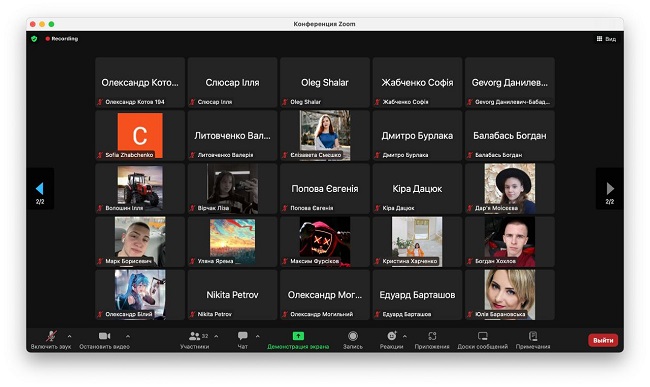Go to the previous gallery page with the left arrow

40,189
